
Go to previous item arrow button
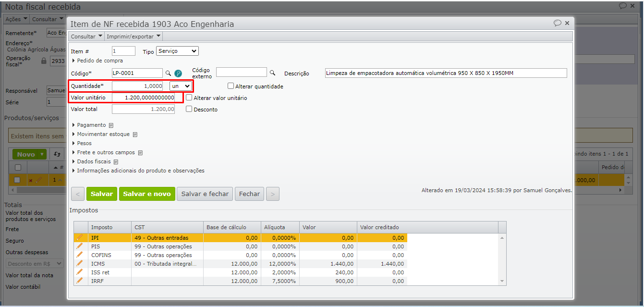pyautogui.click(x=78, y=194)
